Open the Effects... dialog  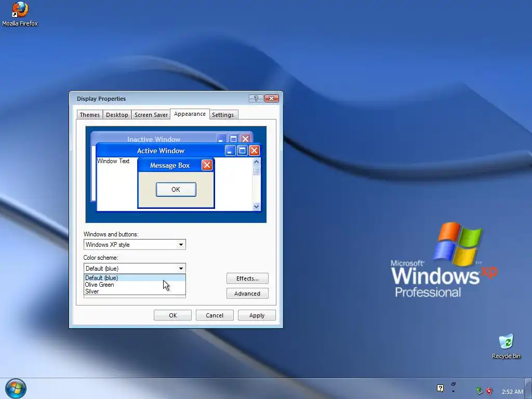pyautogui.click(x=247, y=278)
